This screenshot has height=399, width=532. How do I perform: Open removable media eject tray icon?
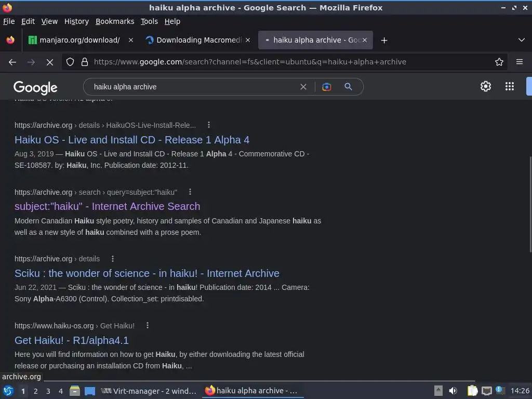pos(438,391)
